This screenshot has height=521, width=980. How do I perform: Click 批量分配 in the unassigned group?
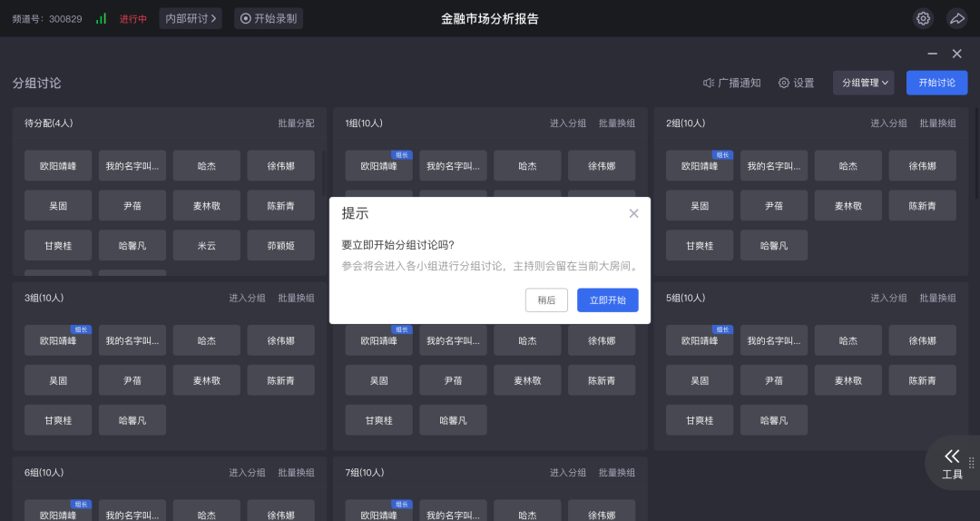pos(296,123)
